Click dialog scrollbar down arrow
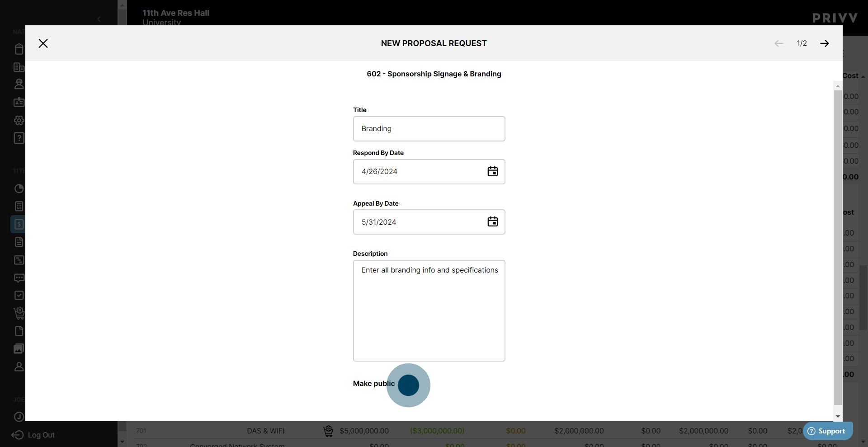 click(838, 417)
